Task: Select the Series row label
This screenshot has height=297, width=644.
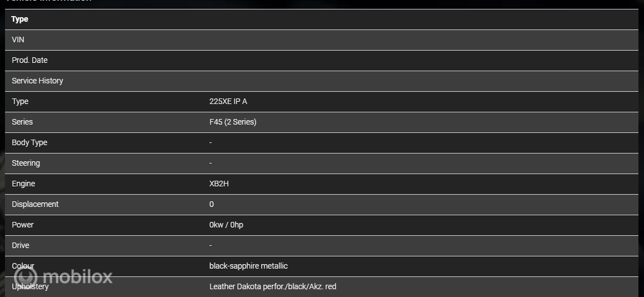Action: click(x=22, y=122)
